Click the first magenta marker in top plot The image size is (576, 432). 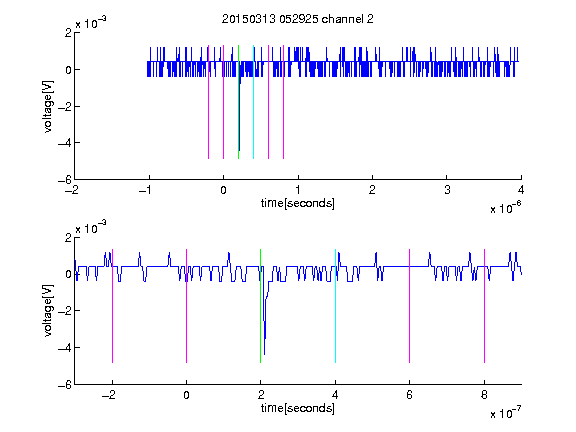tap(208, 102)
